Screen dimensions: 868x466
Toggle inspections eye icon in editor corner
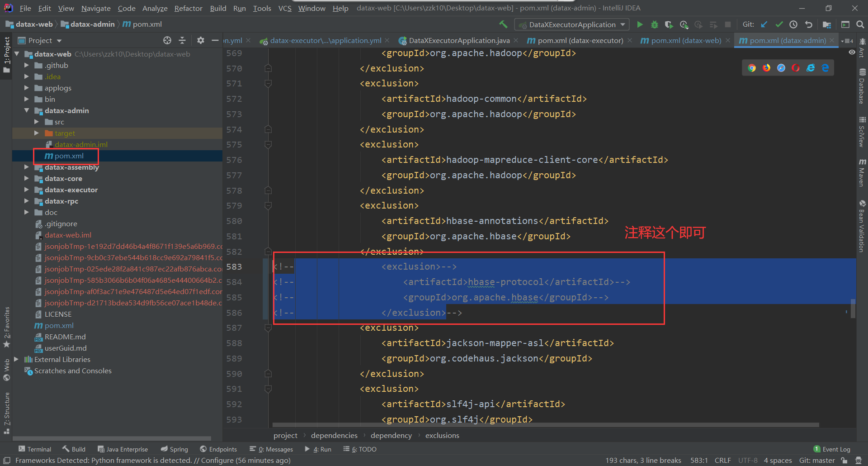click(x=852, y=52)
